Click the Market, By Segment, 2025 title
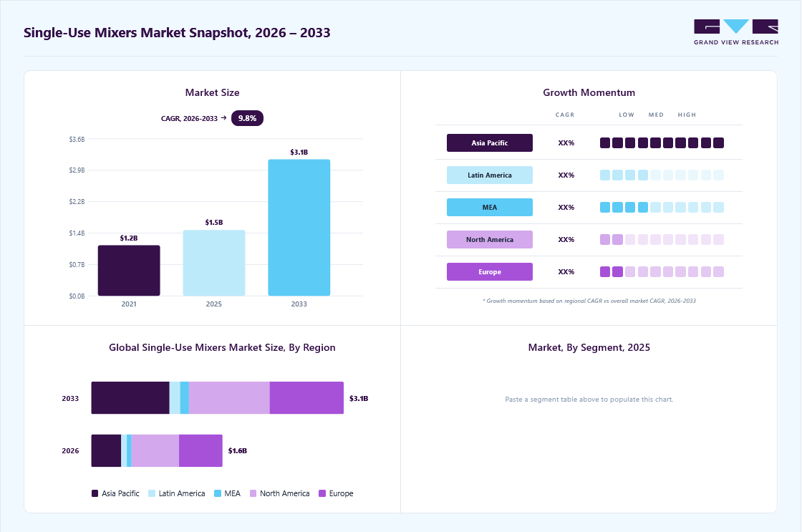The height and width of the screenshot is (532, 802). pos(589,348)
